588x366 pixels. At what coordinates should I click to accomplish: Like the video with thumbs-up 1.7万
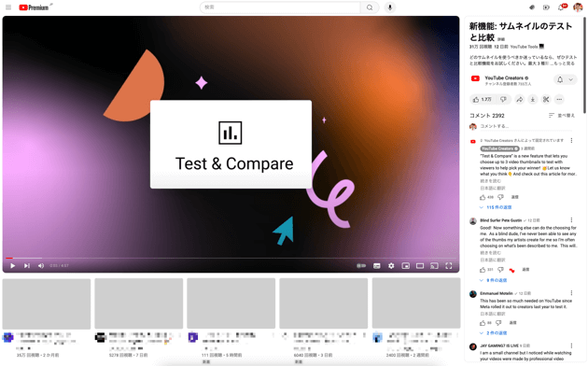483,99
